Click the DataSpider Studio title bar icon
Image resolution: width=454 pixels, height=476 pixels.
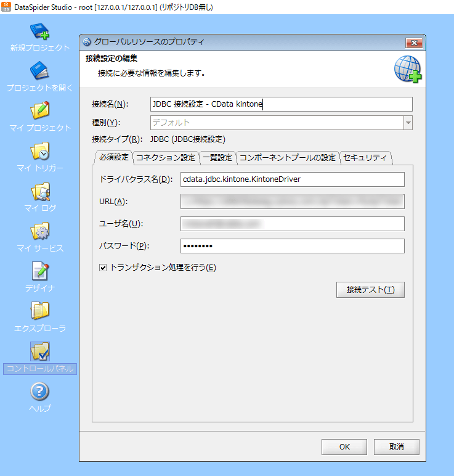click(6, 7)
